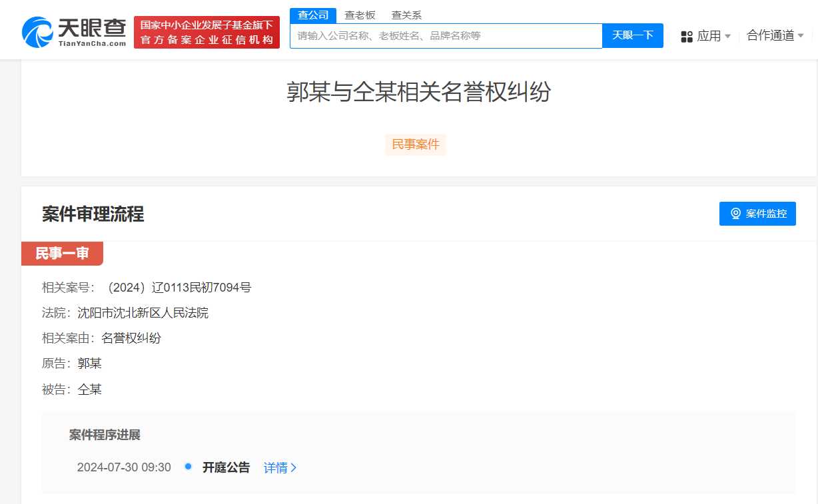
Task: Switch to the 查老板 tab
Action: 360,14
